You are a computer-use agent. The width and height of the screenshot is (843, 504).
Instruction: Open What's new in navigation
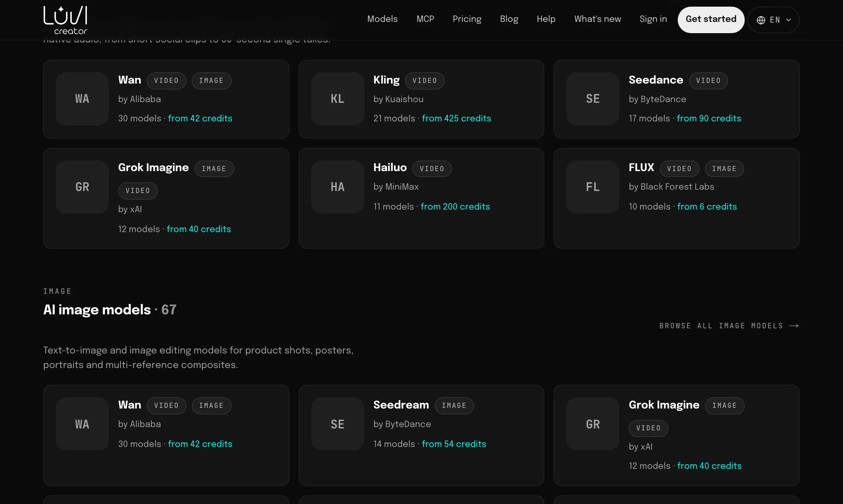pos(598,19)
